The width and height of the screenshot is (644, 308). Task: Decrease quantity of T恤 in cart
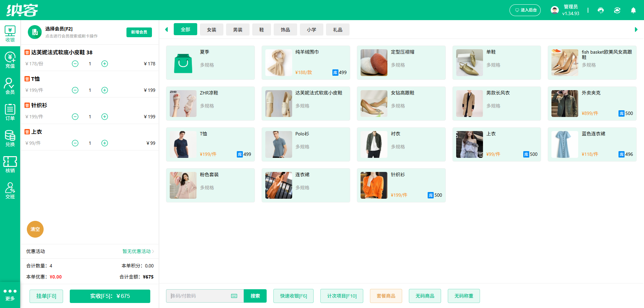click(75, 90)
